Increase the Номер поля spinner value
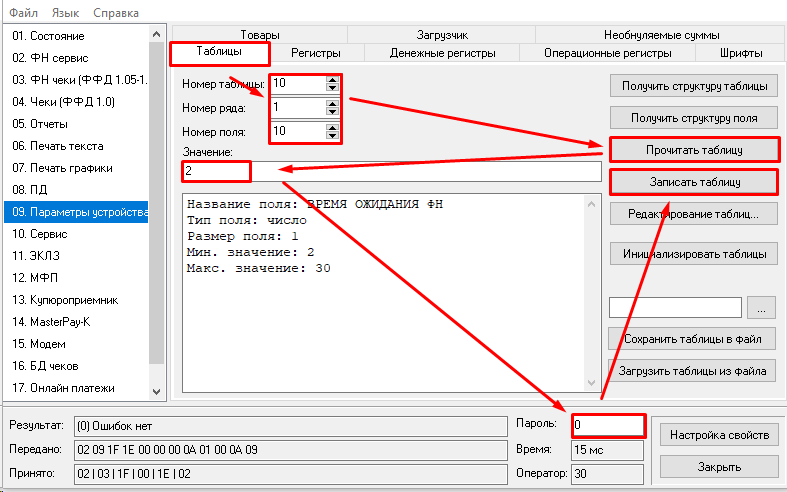The image size is (787, 492). [332, 127]
